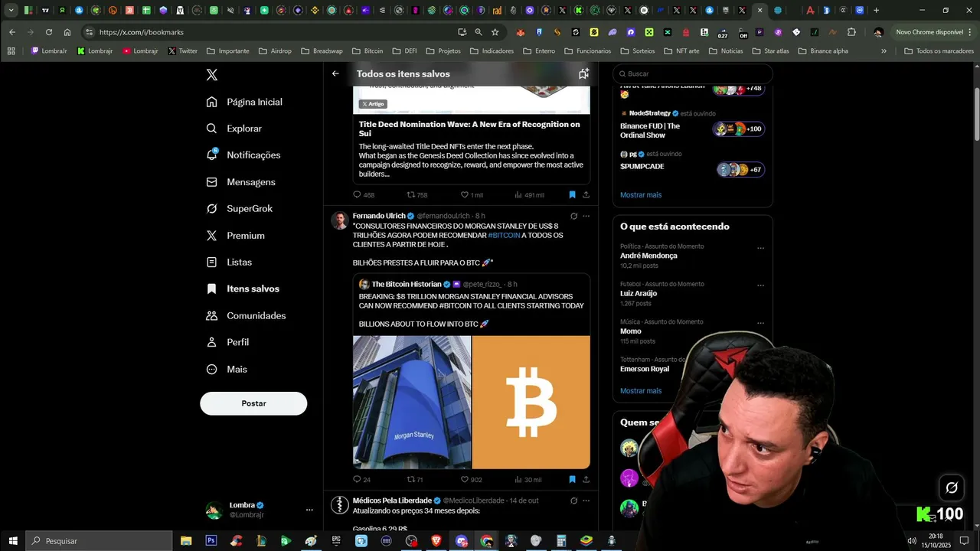Open André Mendonça trending topic

tap(648, 256)
